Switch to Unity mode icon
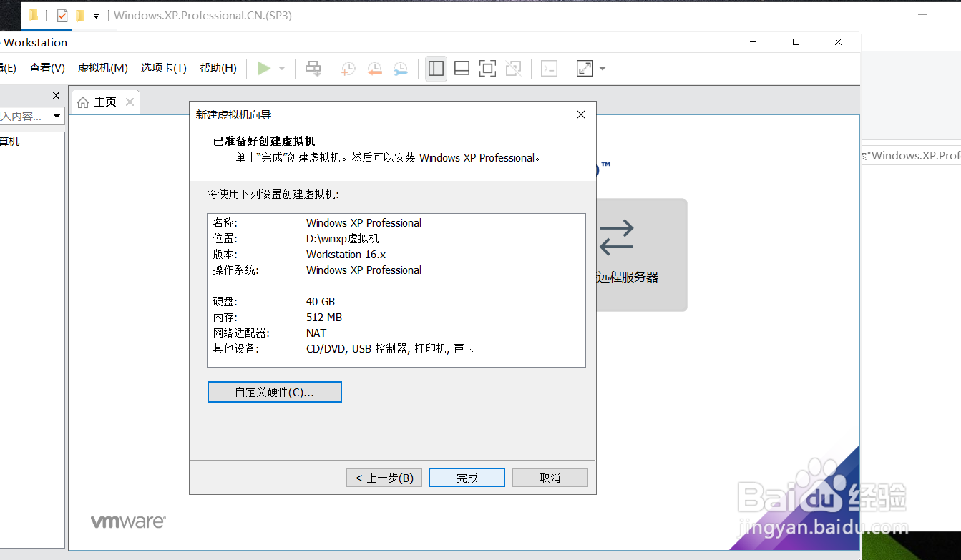 pos(513,69)
